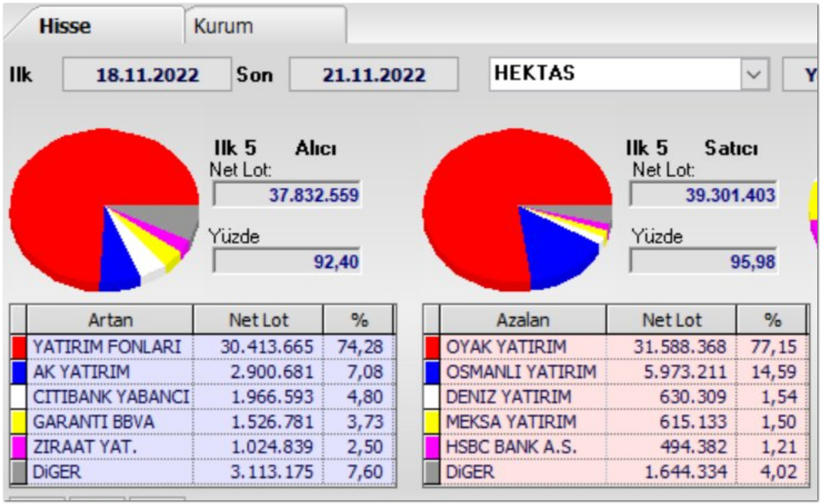Select the OSMANLI YATIRIM row

pyautogui.click(x=616, y=372)
